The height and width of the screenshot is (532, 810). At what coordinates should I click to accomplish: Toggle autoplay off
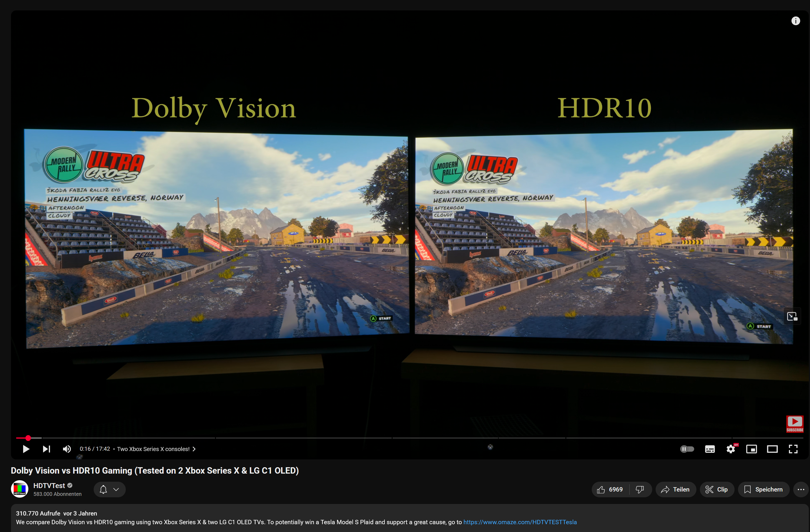(x=687, y=449)
